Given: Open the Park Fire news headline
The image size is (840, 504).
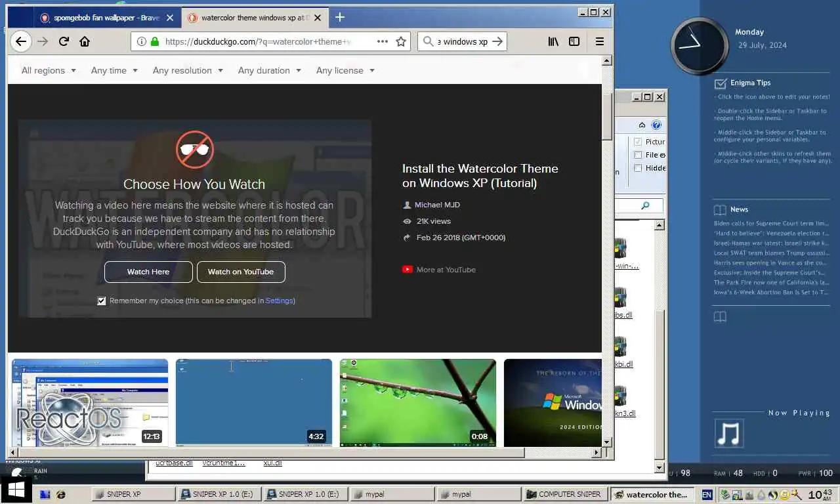Looking at the screenshot, I should click(772, 282).
